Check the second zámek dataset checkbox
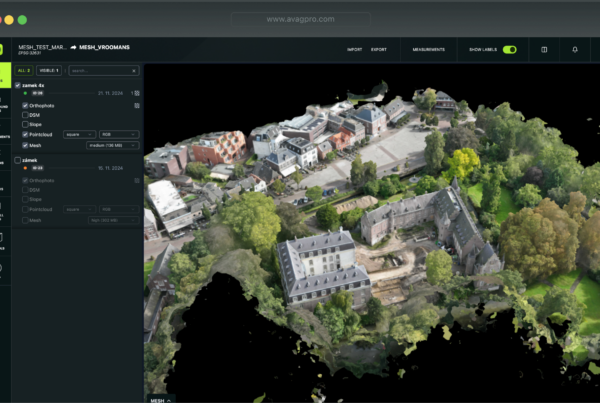600x403 pixels. [18, 159]
